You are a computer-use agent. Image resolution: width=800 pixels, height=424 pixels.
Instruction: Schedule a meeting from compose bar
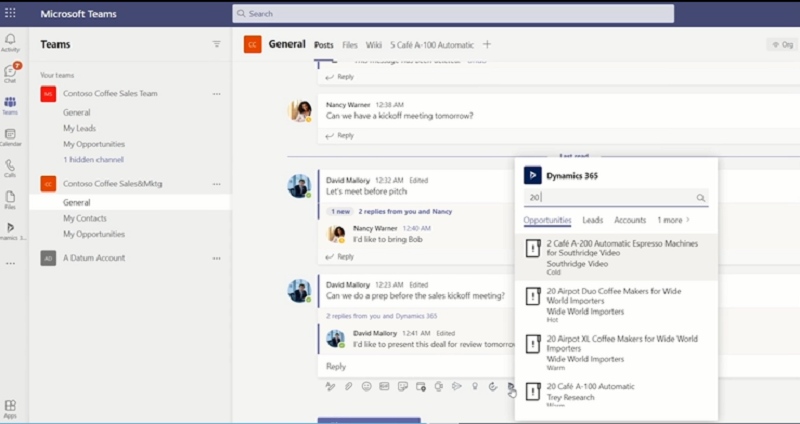click(421, 386)
